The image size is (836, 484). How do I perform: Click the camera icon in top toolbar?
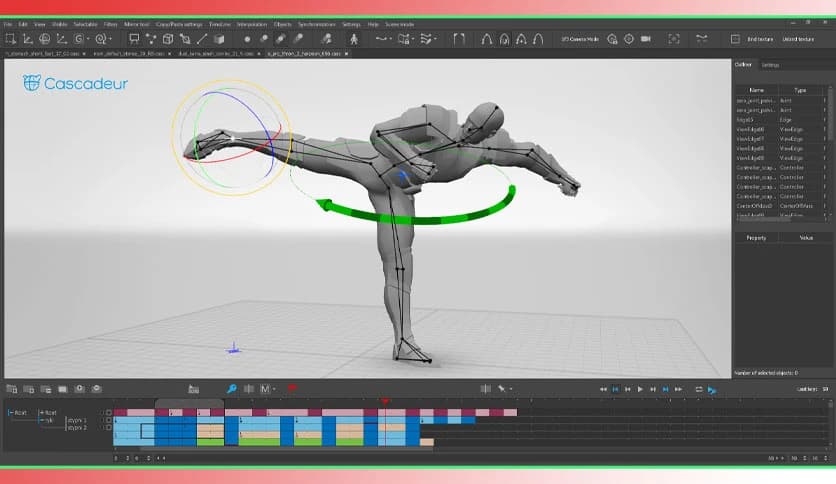coord(645,39)
